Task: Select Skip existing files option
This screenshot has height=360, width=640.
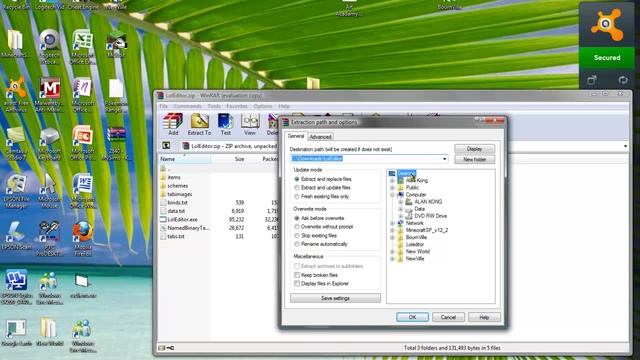Action: pos(315,236)
